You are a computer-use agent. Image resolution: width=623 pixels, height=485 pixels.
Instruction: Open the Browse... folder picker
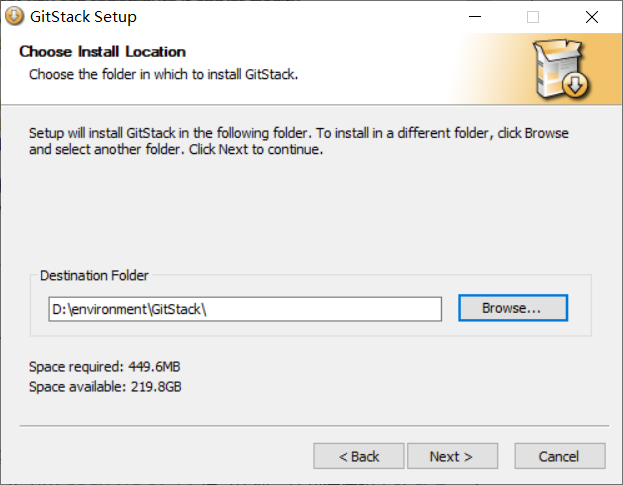click(513, 308)
